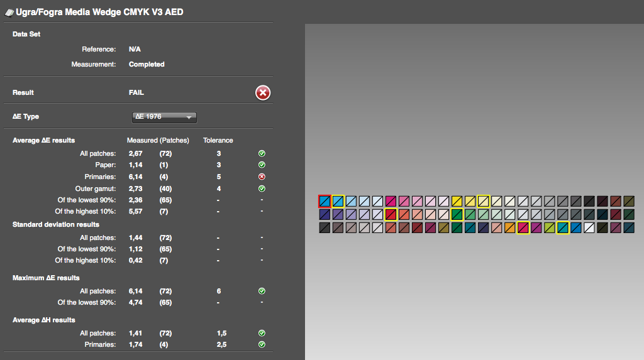Open the ΔE 1976 type dropdown
644x360 pixels.
[x=164, y=117]
